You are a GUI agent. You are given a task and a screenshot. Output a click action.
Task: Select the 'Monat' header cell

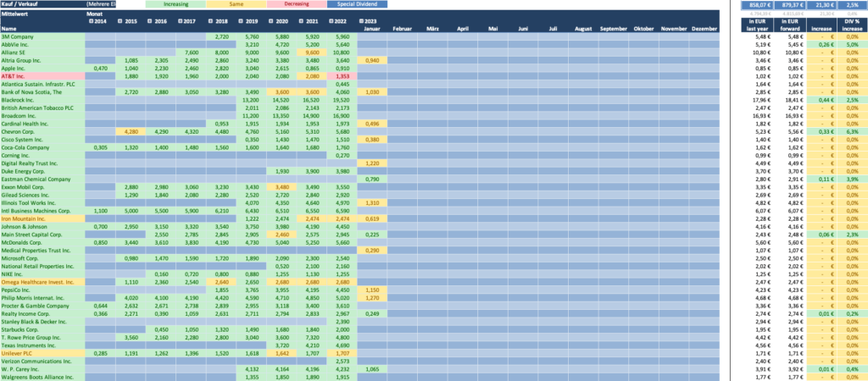point(94,14)
